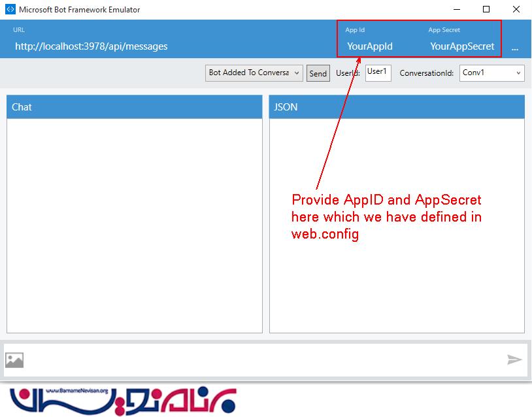Click the YourAppSecret field
Viewport: 532px width, 417px height.
462,46
